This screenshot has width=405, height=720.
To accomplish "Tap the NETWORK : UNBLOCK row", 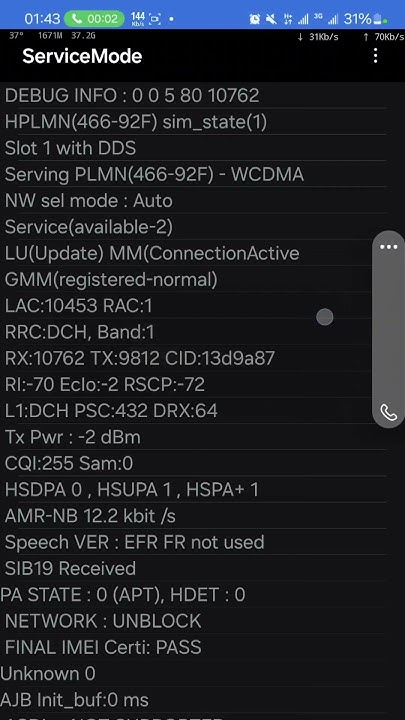I will (193, 621).
